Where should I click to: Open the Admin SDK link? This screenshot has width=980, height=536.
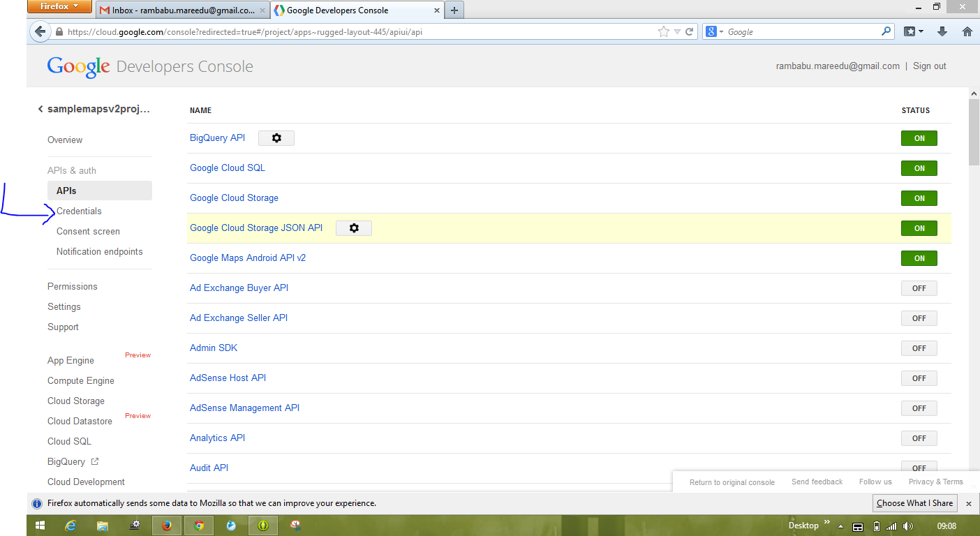click(x=214, y=348)
